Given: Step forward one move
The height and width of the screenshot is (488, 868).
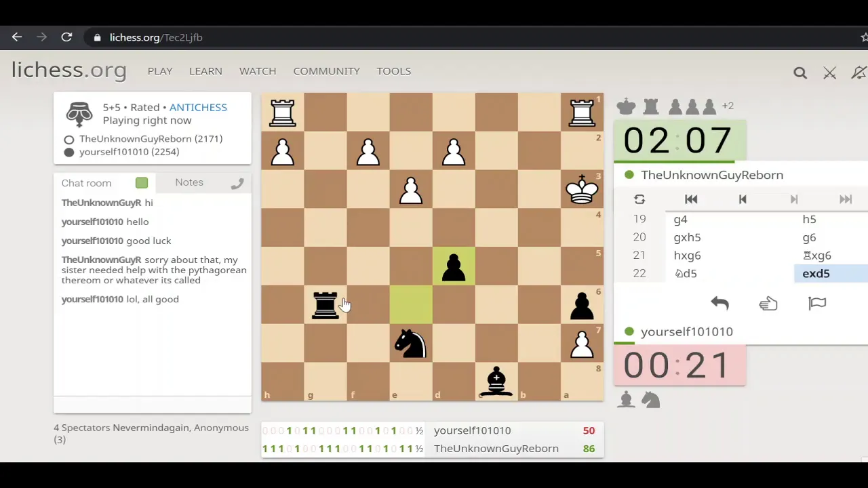Looking at the screenshot, I should (794, 199).
